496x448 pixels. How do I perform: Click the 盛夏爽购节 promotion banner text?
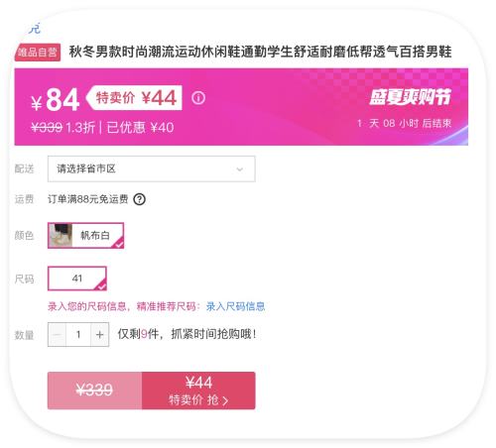[410, 97]
